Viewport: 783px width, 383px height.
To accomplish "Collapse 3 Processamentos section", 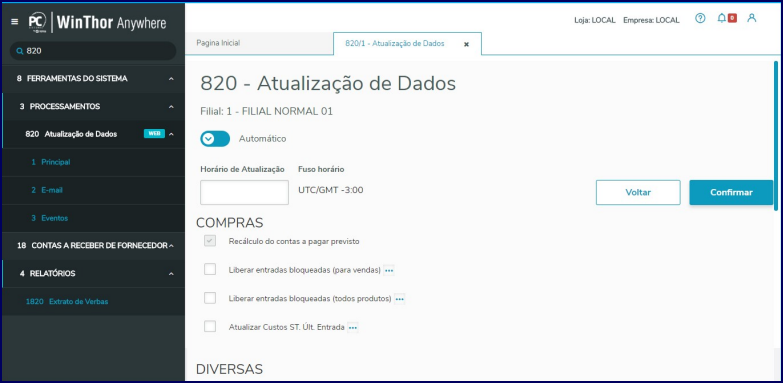I will [171, 107].
